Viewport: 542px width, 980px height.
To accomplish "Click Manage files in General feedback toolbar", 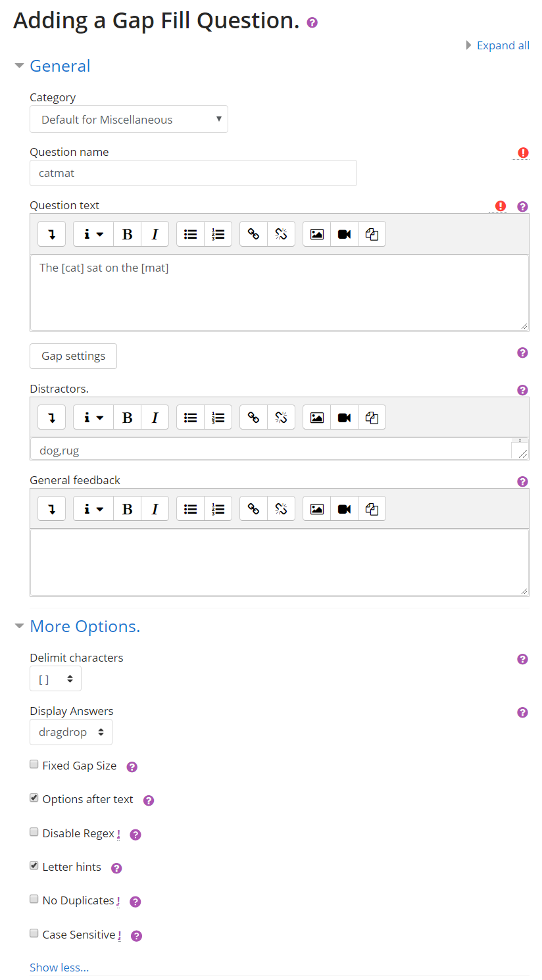I will (372, 509).
